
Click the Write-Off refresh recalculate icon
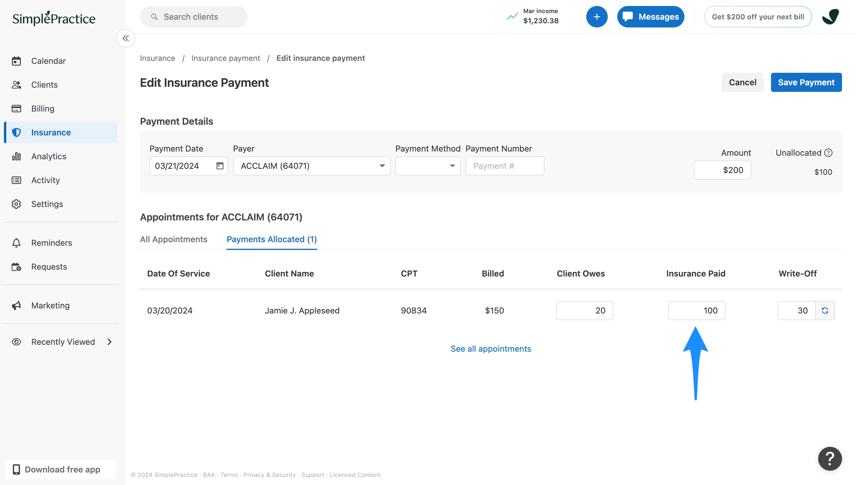click(x=825, y=311)
